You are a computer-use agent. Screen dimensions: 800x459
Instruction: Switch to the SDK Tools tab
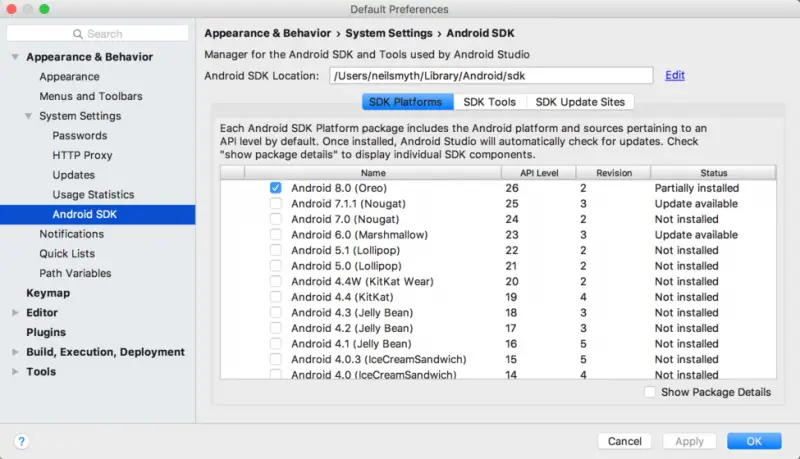(x=489, y=102)
